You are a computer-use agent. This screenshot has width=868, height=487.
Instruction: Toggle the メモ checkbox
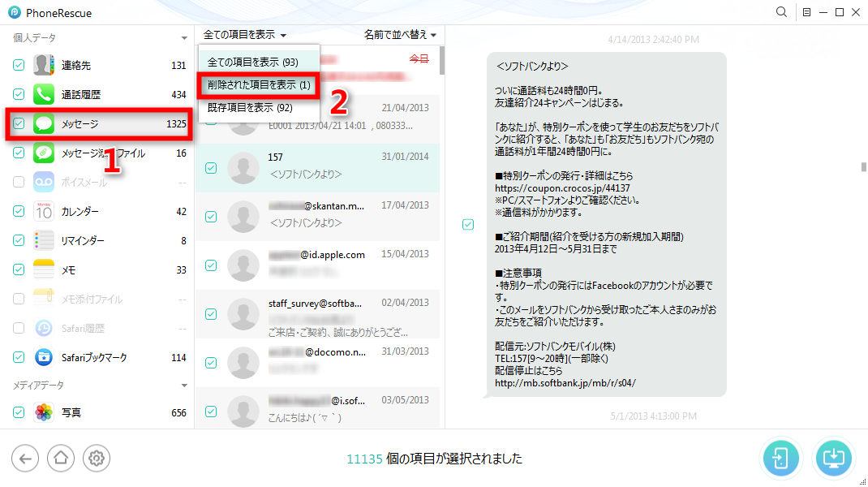pos(19,269)
